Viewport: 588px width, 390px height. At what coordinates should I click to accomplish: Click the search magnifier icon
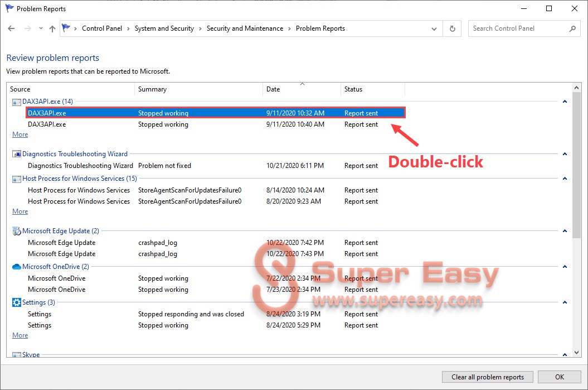point(572,28)
